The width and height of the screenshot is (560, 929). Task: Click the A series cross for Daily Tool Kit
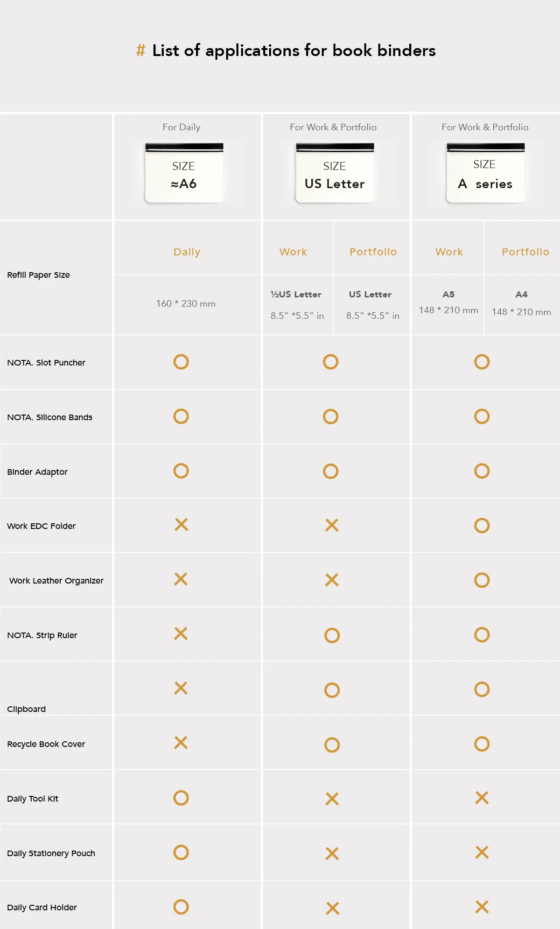point(482,798)
